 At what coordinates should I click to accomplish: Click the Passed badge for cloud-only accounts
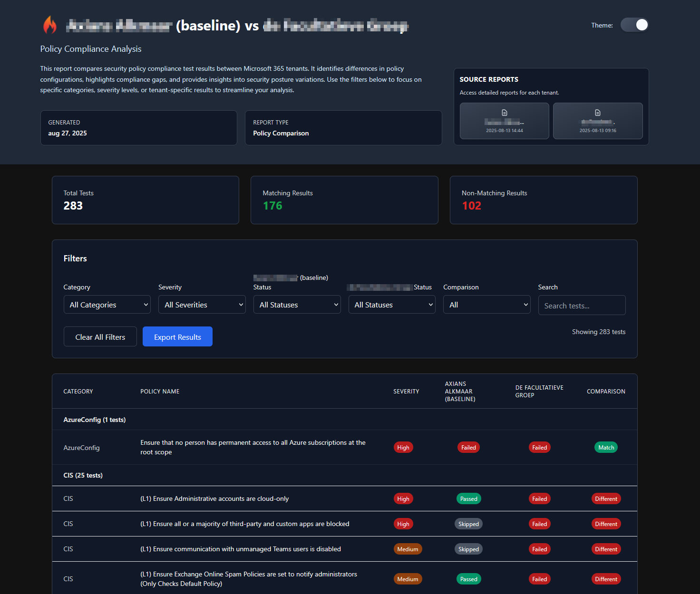point(468,499)
